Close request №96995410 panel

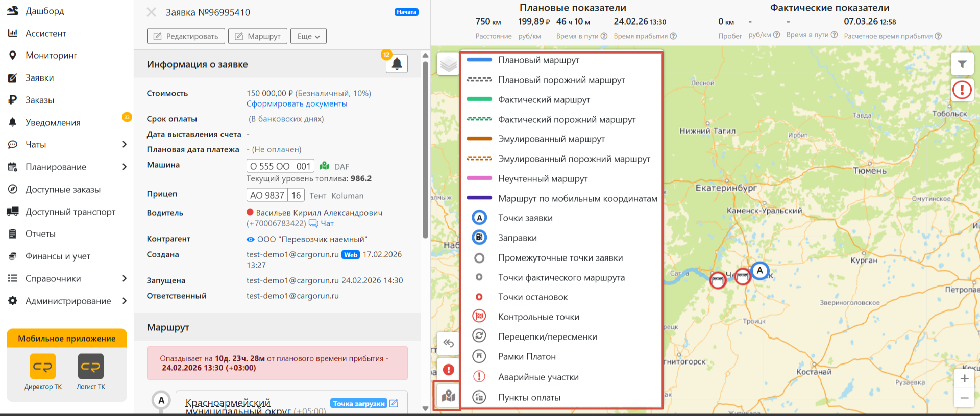point(152,12)
